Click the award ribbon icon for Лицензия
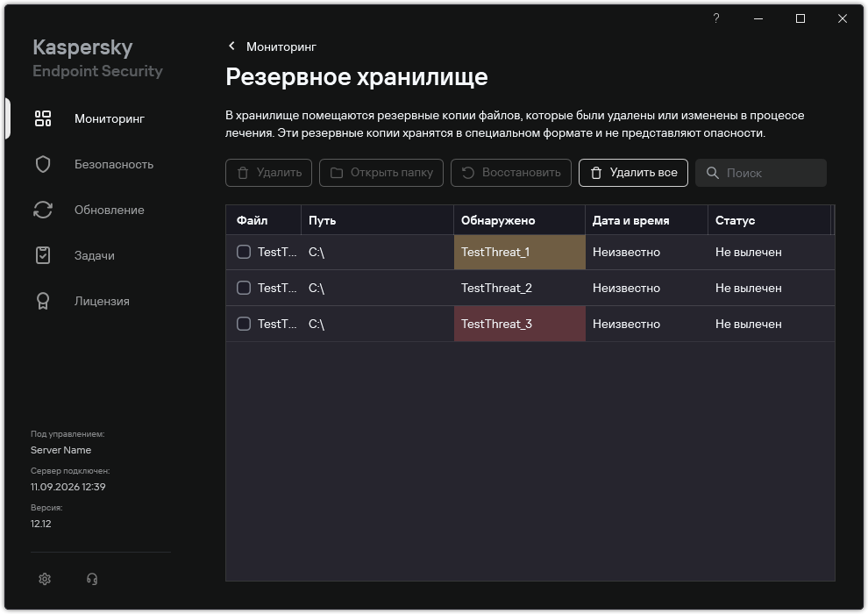Image resolution: width=868 pixels, height=614 pixels. 43,301
